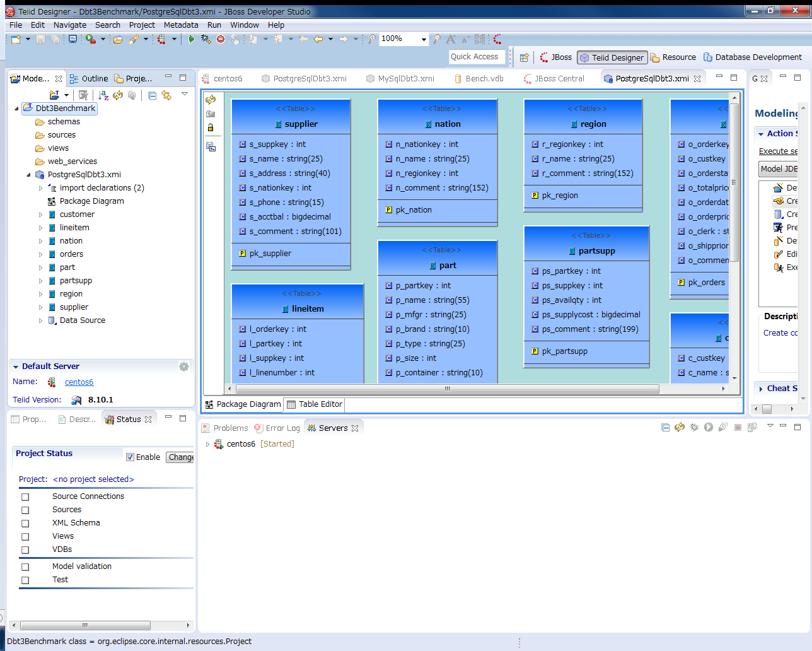Click the Status panel horizontal scrollbar
The image size is (812, 651).
[x=85, y=626]
